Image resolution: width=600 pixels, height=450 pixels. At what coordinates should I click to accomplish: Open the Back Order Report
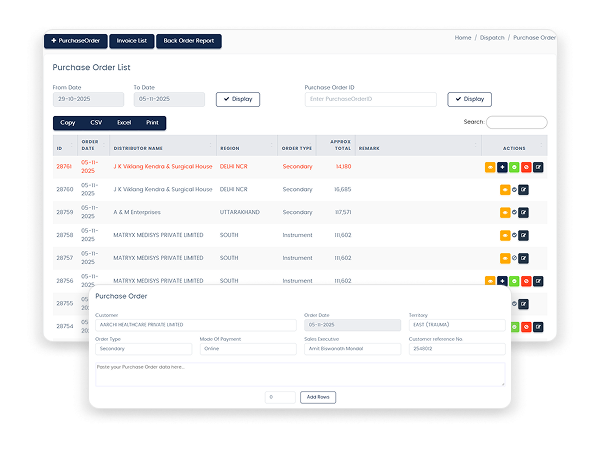(x=189, y=41)
